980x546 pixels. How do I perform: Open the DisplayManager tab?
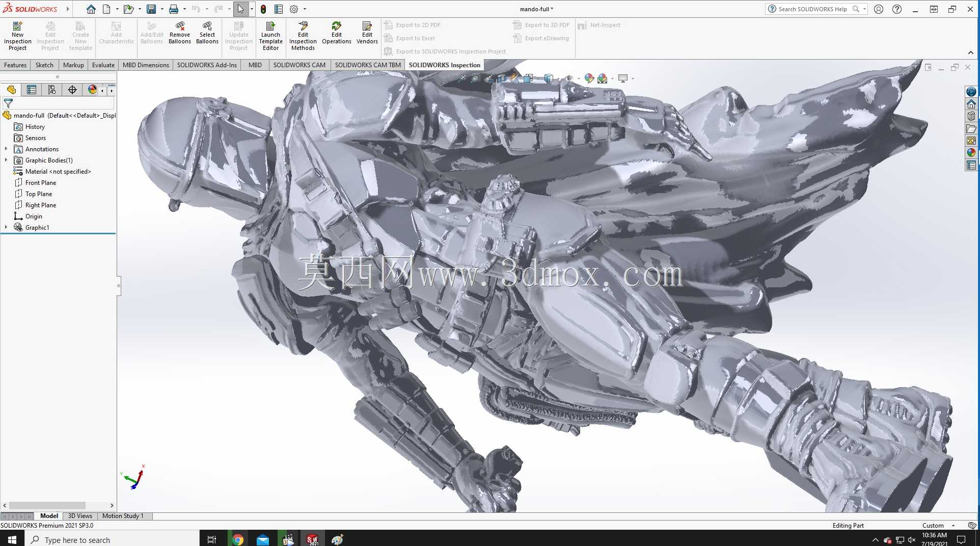[x=92, y=90]
